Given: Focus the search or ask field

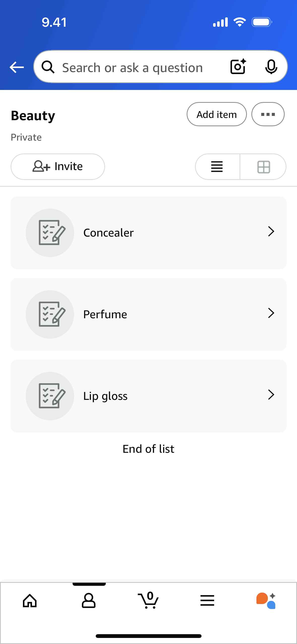Looking at the screenshot, I should coord(132,68).
